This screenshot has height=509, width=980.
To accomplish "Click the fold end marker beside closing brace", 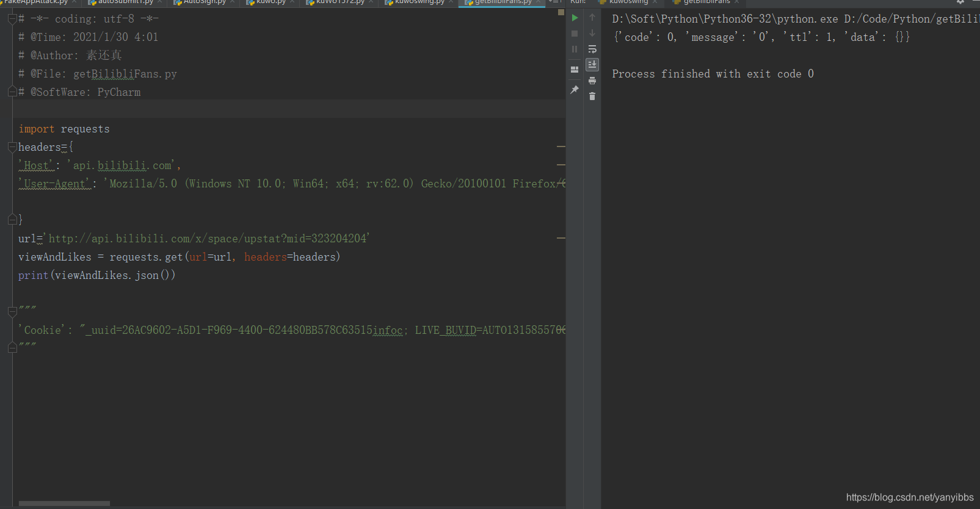I will click(12, 219).
